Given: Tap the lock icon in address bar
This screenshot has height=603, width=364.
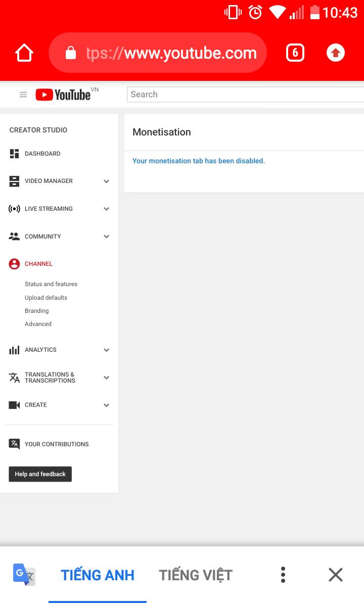Looking at the screenshot, I should (71, 53).
